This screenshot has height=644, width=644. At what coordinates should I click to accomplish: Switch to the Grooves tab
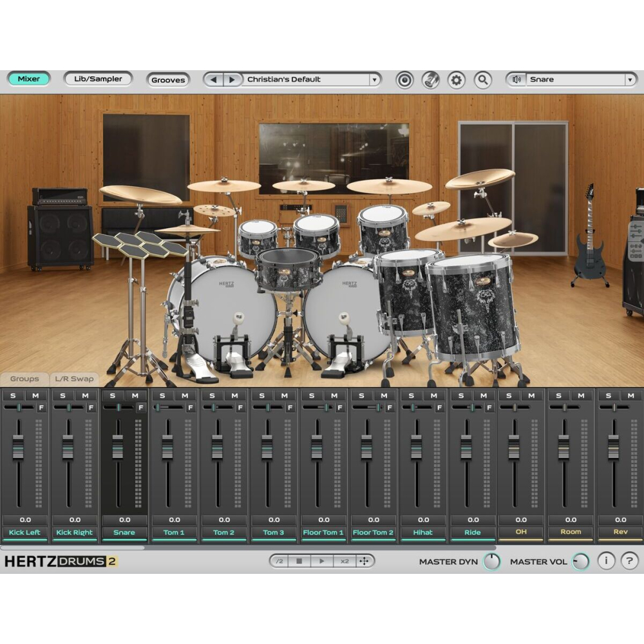coord(168,80)
